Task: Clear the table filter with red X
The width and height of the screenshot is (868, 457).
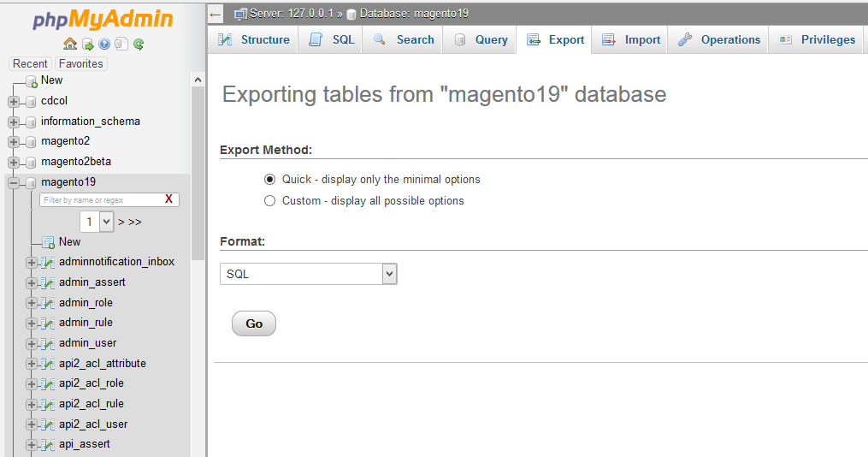Action: click(x=168, y=199)
